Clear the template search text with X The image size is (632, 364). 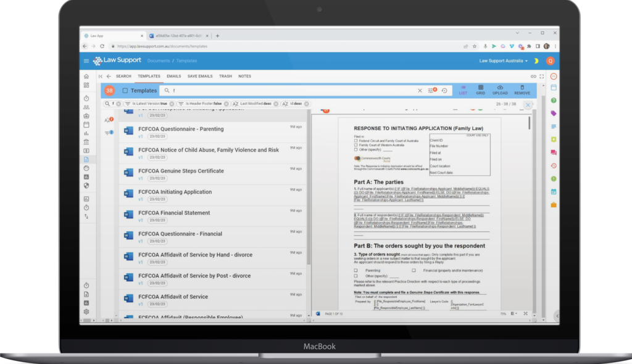(420, 91)
